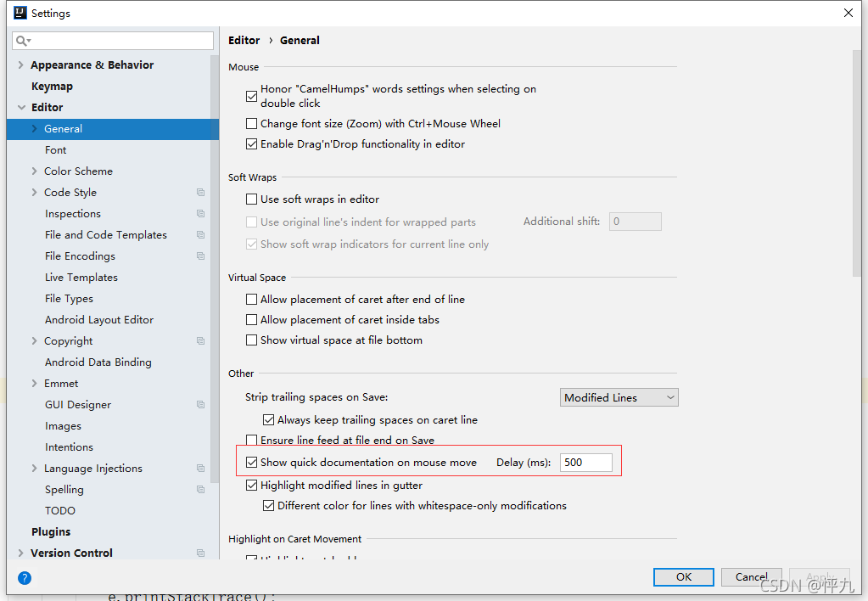Open Live Templates settings
868x601 pixels.
tap(81, 278)
